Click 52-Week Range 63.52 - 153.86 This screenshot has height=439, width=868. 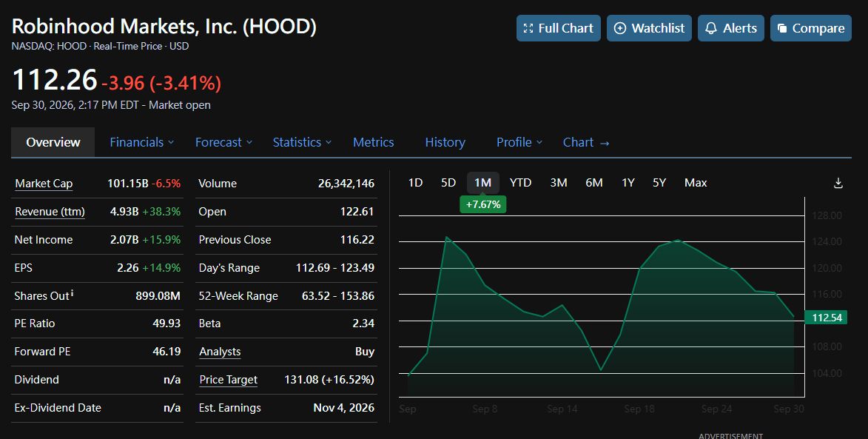pos(337,295)
